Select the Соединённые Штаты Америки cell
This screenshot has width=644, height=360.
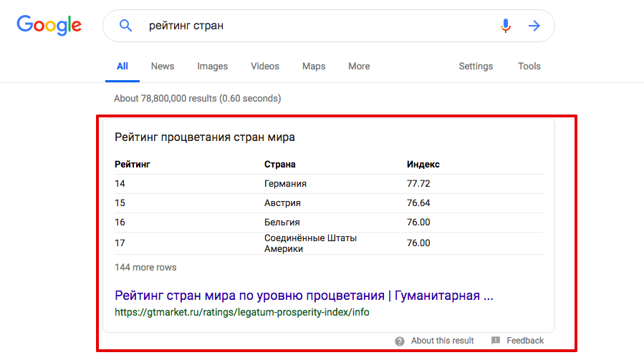310,243
